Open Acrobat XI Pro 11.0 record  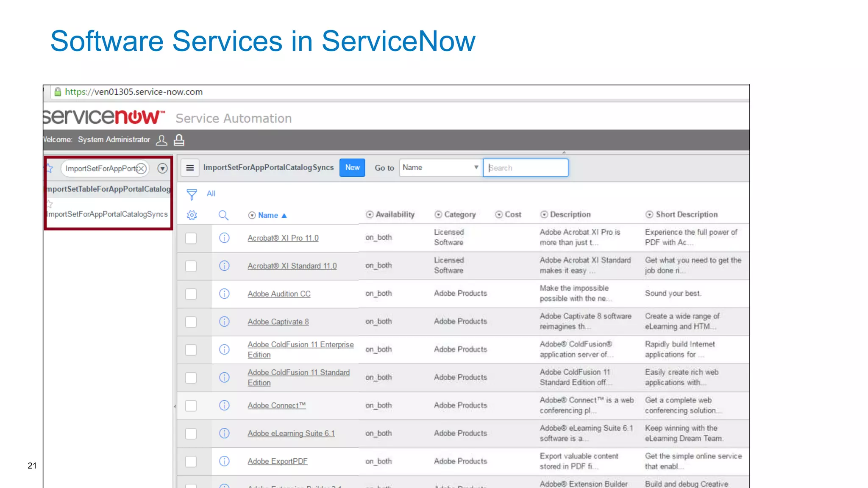pos(283,238)
